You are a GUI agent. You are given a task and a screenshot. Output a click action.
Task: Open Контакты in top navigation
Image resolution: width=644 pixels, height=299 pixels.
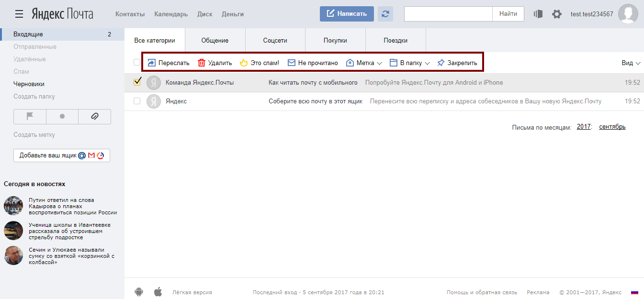point(130,14)
